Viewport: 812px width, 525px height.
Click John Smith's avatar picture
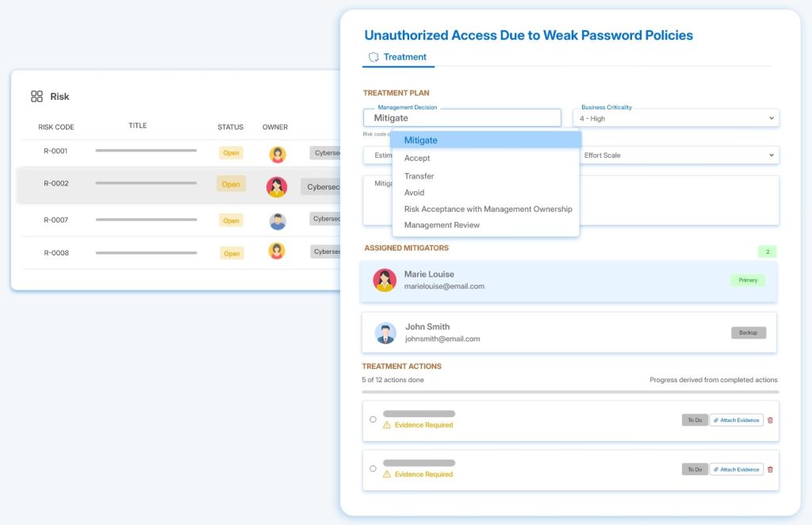tap(385, 333)
